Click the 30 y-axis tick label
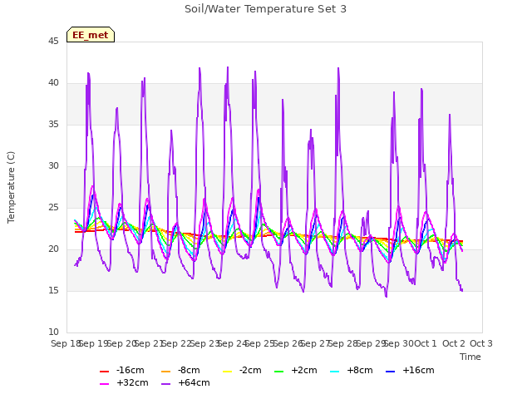This screenshot has width=532, height=399. 53,166
